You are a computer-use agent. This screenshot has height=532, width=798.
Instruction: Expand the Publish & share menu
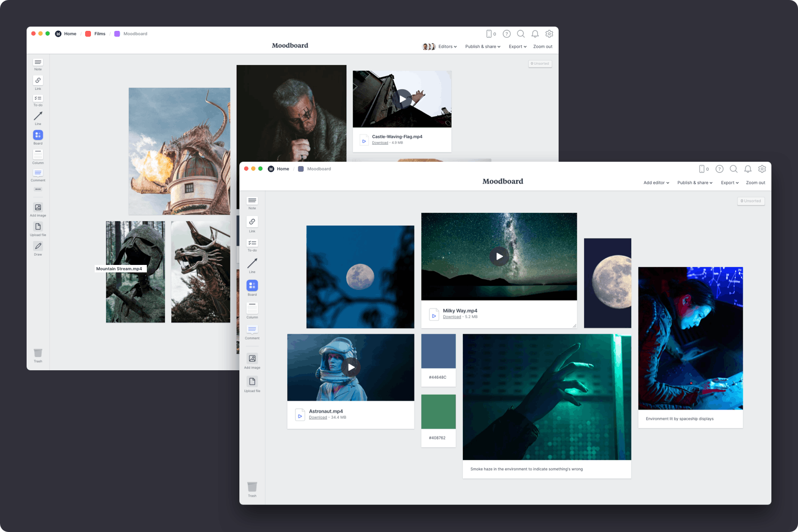[x=694, y=182]
